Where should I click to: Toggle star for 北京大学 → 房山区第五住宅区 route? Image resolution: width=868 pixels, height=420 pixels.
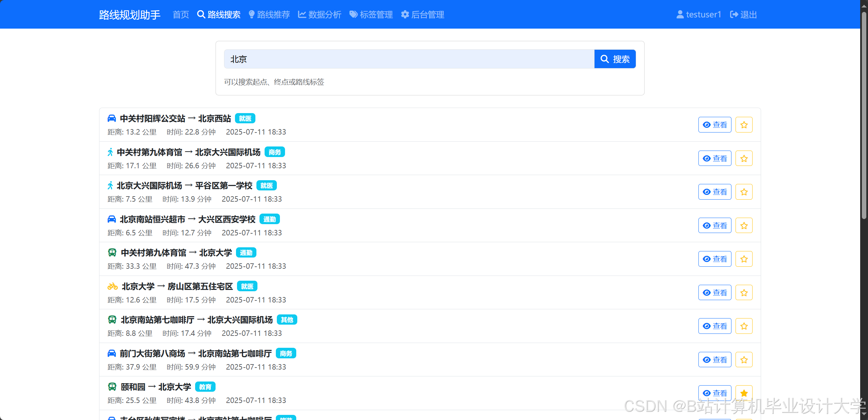click(743, 293)
